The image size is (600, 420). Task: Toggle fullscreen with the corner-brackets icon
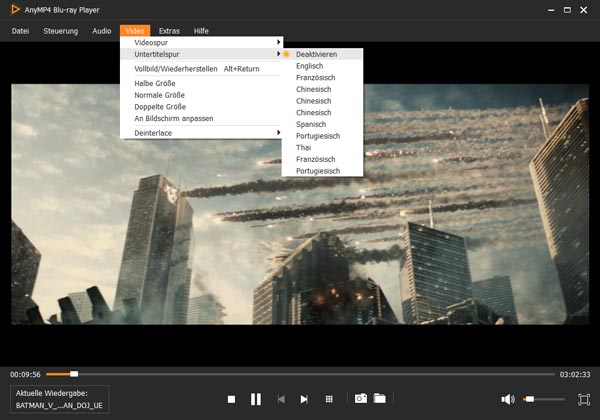point(584,399)
